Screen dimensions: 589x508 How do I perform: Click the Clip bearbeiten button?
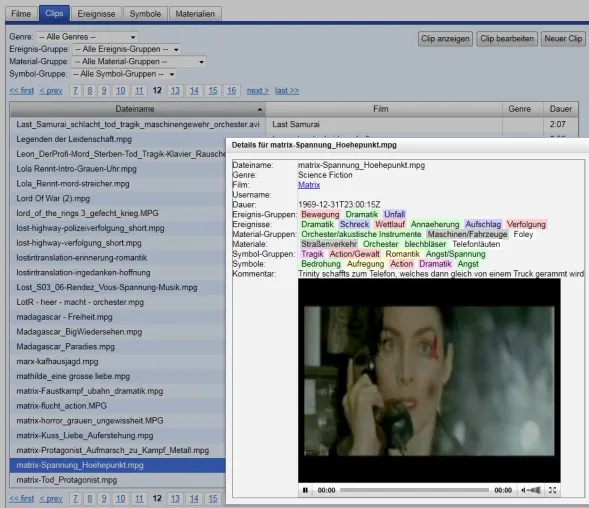pos(507,39)
